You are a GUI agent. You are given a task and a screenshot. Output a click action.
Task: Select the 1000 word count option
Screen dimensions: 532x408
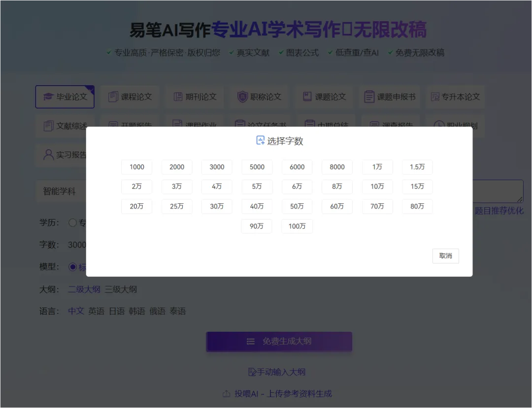pyautogui.click(x=137, y=167)
